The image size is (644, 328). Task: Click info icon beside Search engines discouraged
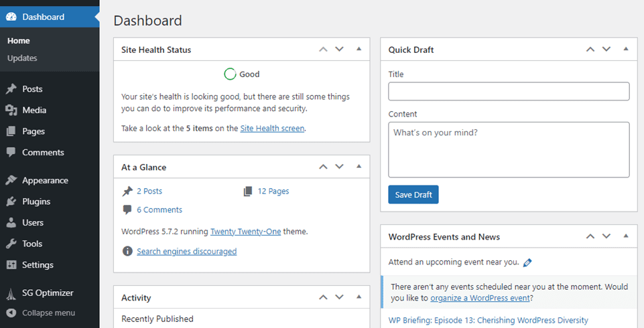[x=127, y=251]
